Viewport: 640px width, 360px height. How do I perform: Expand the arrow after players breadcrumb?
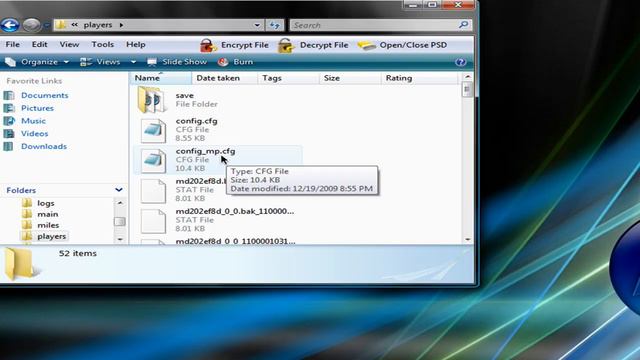[x=121, y=25]
